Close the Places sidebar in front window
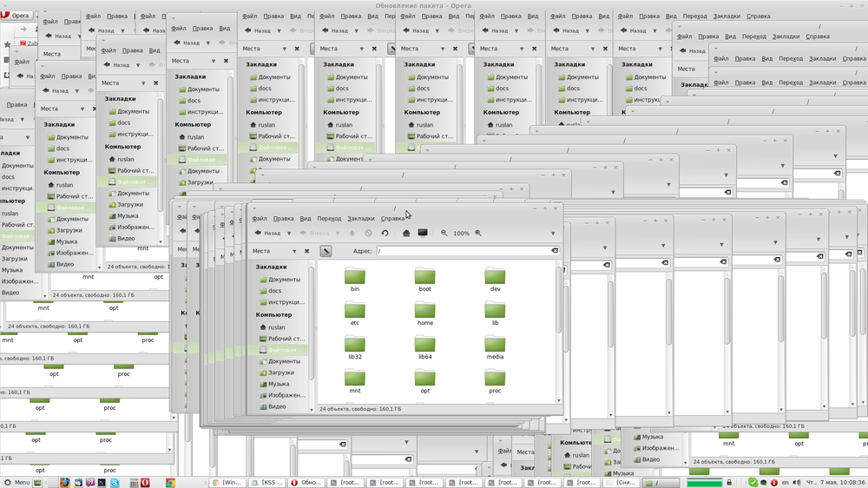This screenshot has width=868, height=488. point(305,251)
